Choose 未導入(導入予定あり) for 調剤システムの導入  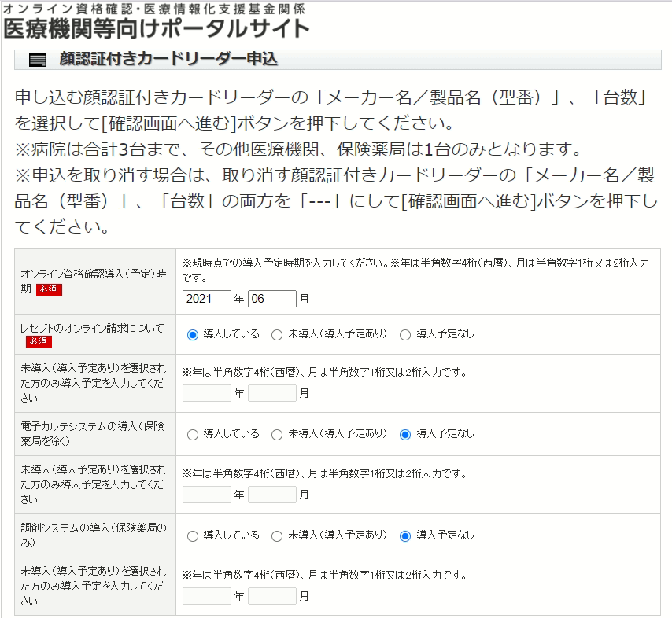[277, 535]
